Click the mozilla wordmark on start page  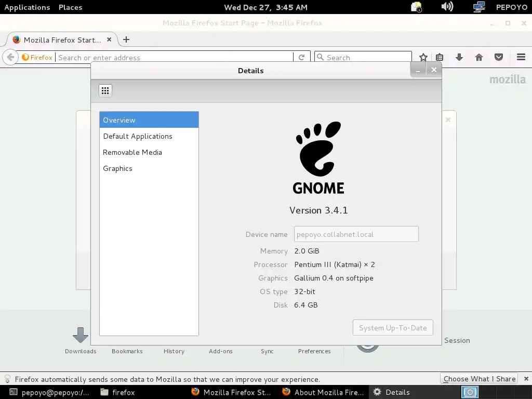click(507, 79)
